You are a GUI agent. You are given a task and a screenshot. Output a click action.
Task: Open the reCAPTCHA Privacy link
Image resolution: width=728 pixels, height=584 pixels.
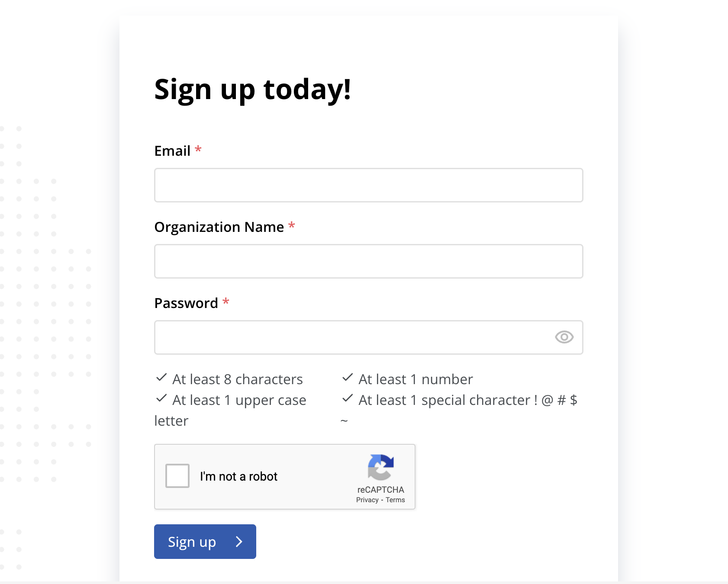point(367,500)
